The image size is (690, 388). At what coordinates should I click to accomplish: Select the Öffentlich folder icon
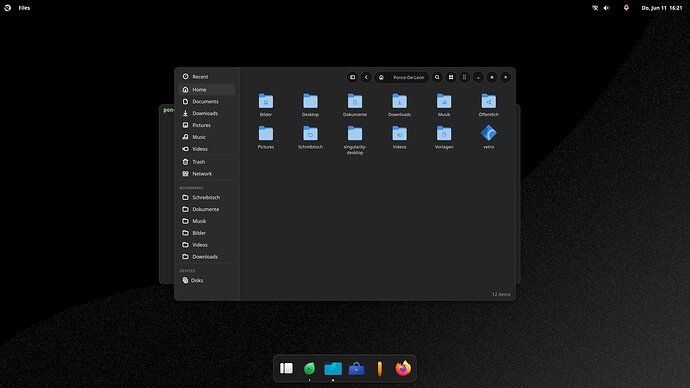coord(488,101)
